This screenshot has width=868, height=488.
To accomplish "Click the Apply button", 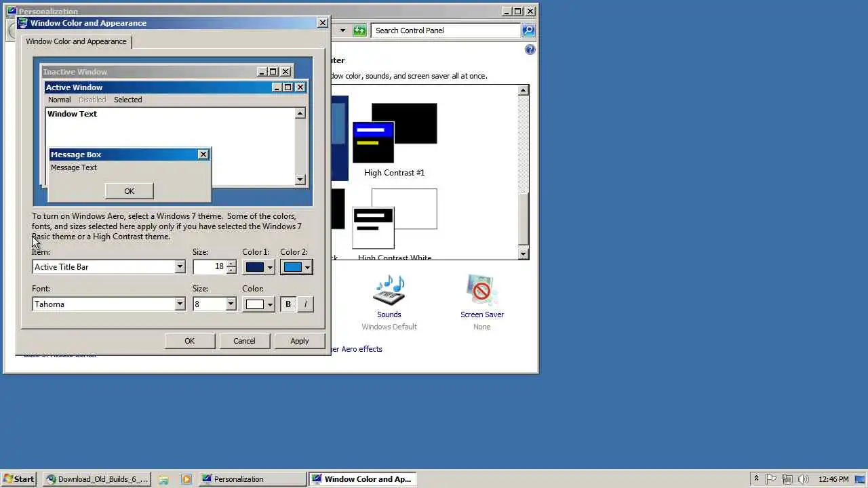I will pos(300,341).
